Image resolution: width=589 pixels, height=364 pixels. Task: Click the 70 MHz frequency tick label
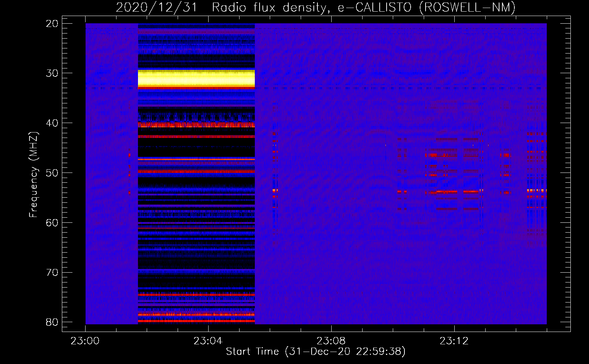(52, 273)
